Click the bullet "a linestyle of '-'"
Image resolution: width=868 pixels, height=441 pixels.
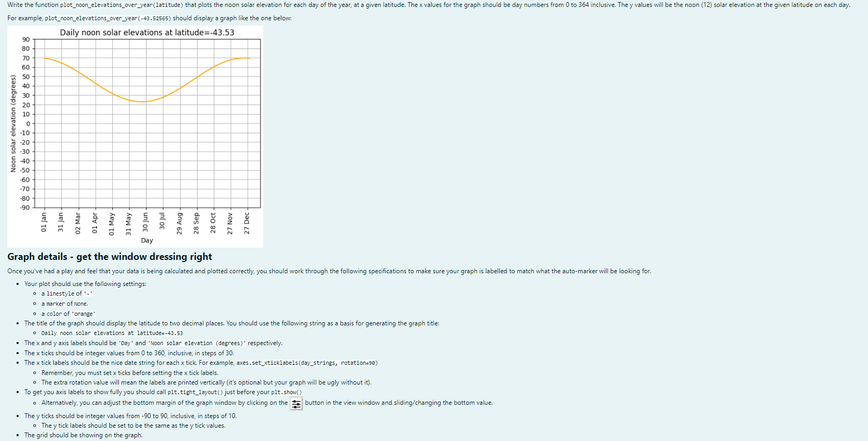[x=67, y=293]
